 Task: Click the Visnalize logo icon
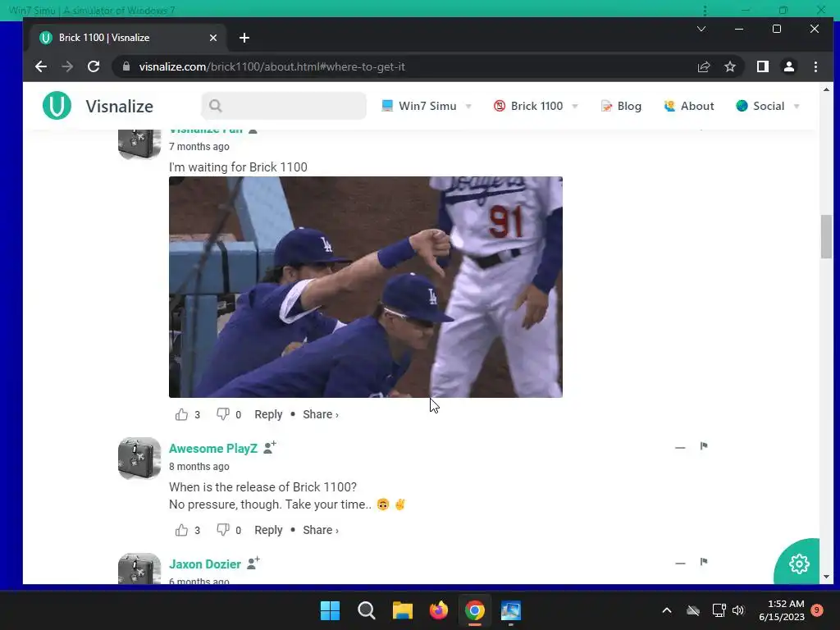tap(57, 106)
